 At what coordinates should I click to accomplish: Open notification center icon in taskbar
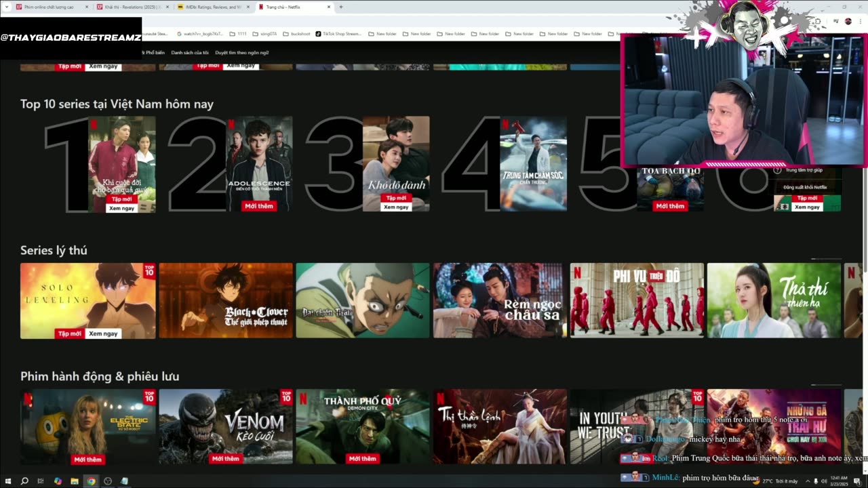[857, 481]
